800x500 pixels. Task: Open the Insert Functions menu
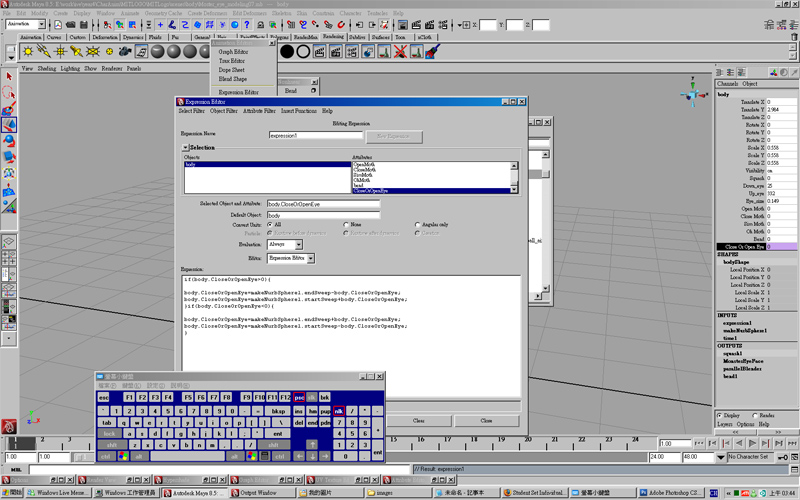pos(299,111)
